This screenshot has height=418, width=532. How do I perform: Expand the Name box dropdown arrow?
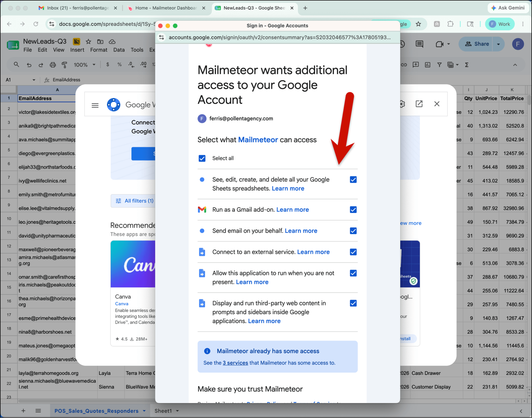point(34,80)
